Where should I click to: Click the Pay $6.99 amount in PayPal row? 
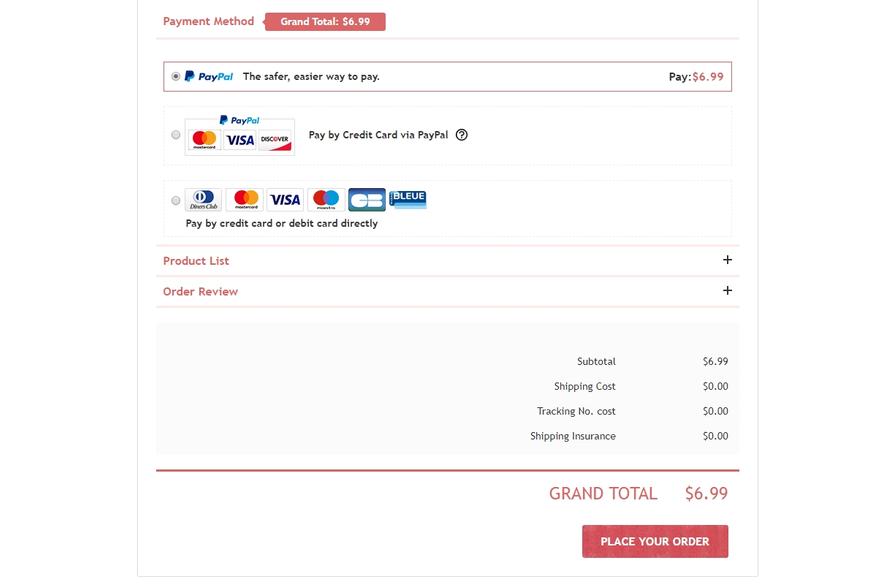(x=696, y=77)
